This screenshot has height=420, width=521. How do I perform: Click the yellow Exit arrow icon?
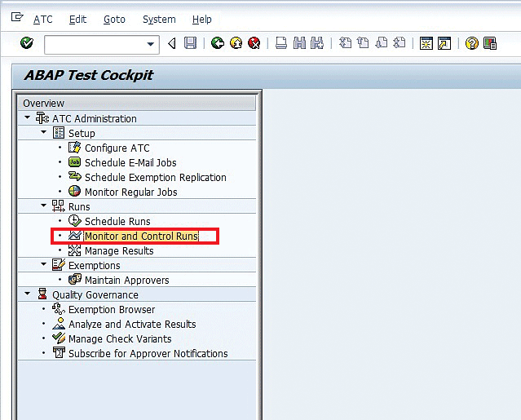[x=236, y=43]
